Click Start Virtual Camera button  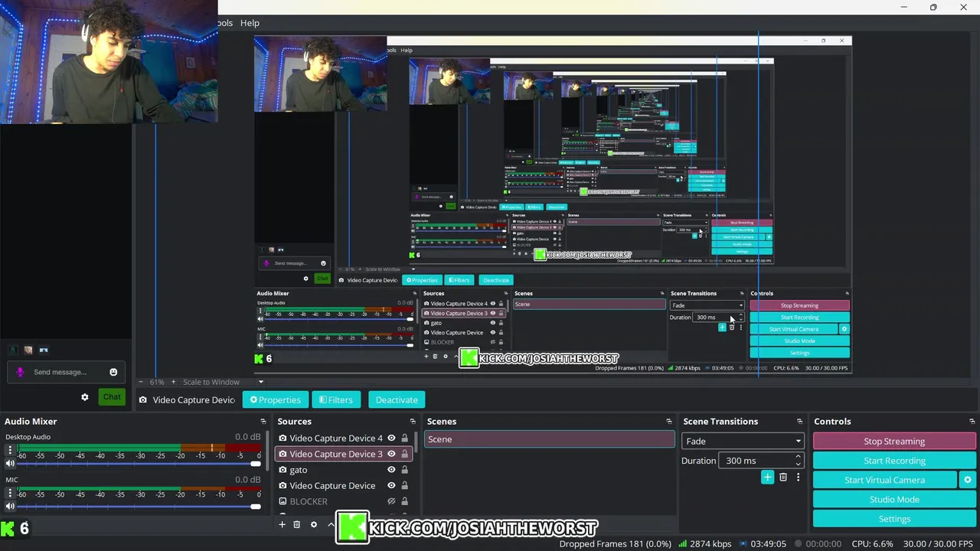(x=884, y=480)
